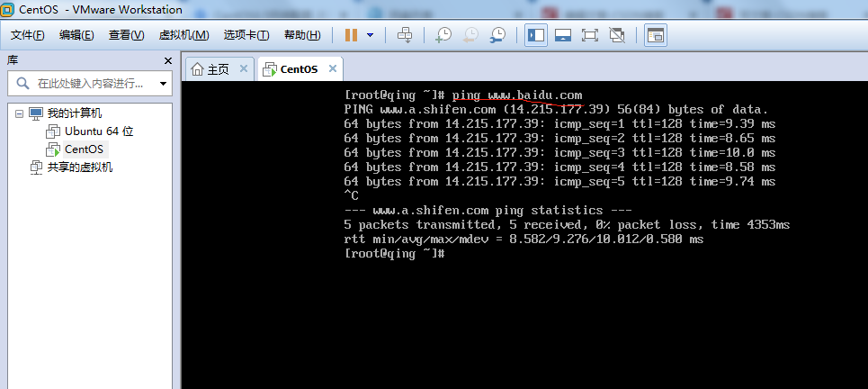The width and height of the screenshot is (868, 389).
Task: Click the icmp_seq=1 ping reply line
Action: pyautogui.click(x=559, y=124)
